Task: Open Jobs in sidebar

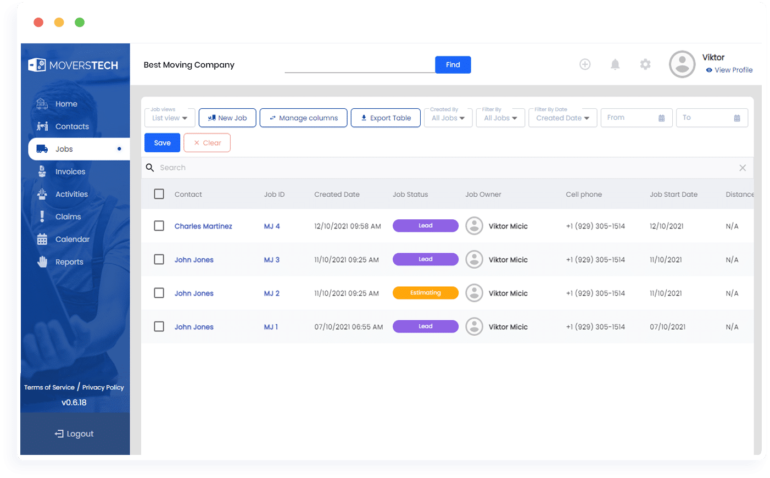Action: [x=79, y=149]
